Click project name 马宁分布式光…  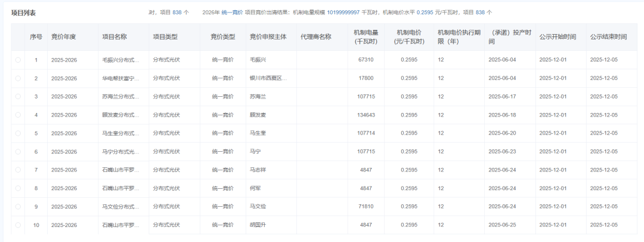point(120,151)
